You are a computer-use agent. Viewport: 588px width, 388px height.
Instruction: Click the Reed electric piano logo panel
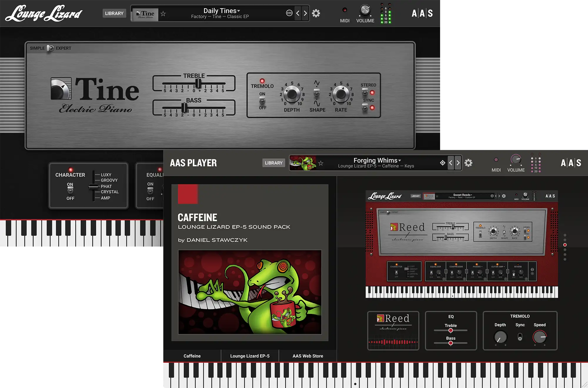[x=393, y=331]
